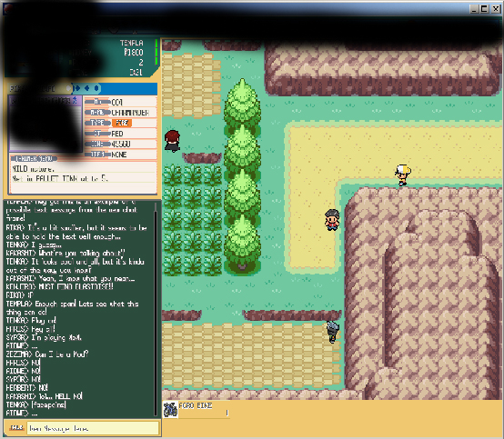This screenshot has height=439, width=504.
Task: Click TEMPLA's 'Enough spam!' chat message
Action: 72,307
